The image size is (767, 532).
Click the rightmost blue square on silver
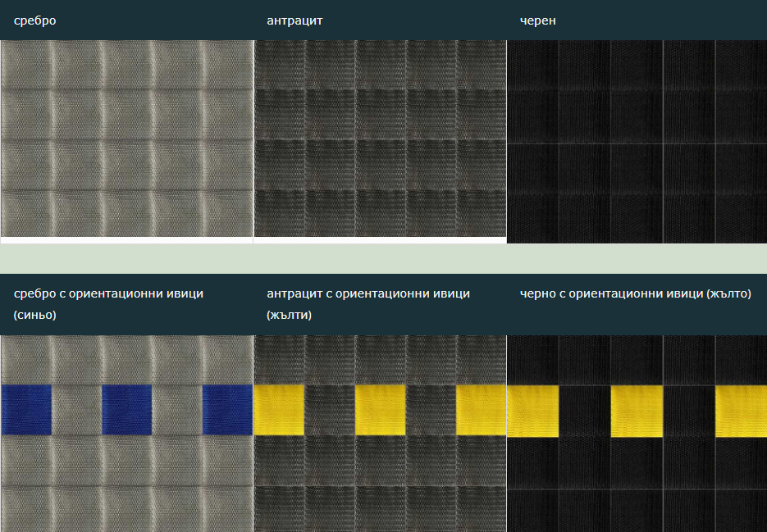pos(227,409)
